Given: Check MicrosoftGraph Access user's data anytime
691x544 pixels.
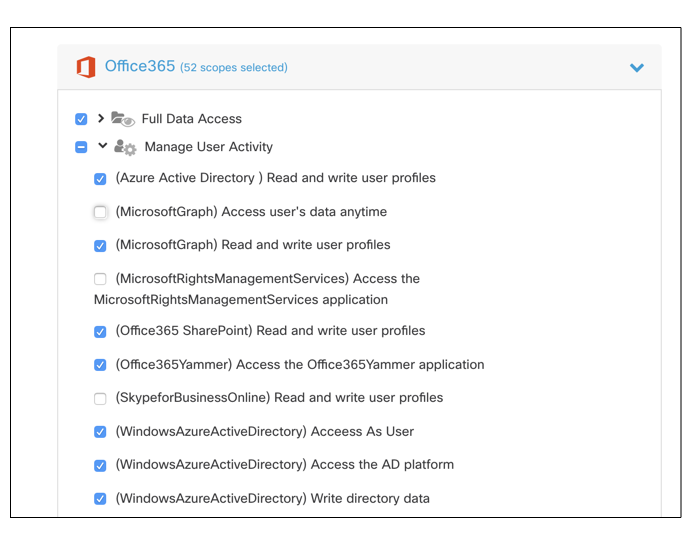Looking at the screenshot, I should pyautogui.click(x=100, y=212).
